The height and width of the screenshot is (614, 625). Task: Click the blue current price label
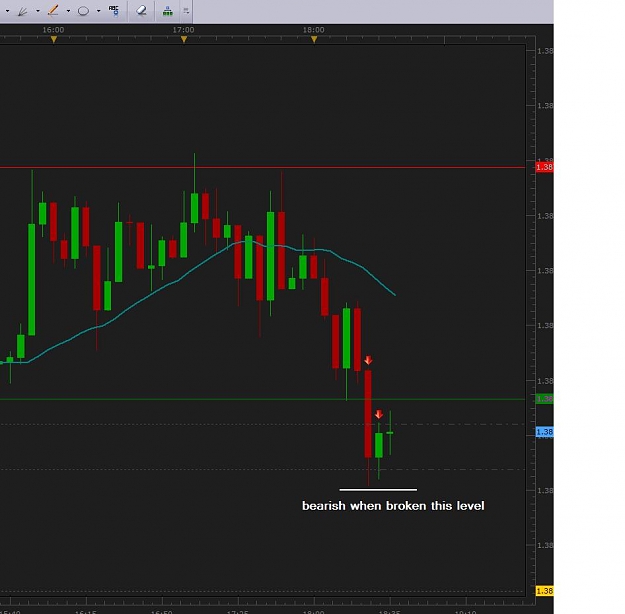click(544, 432)
